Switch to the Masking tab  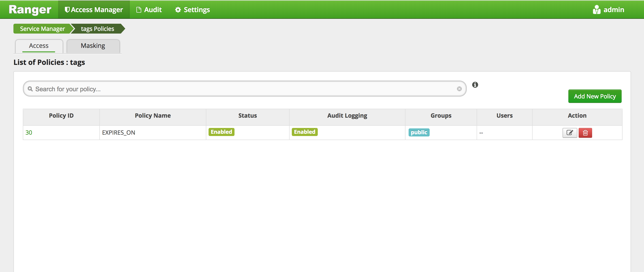pyautogui.click(x=93, y=46)
